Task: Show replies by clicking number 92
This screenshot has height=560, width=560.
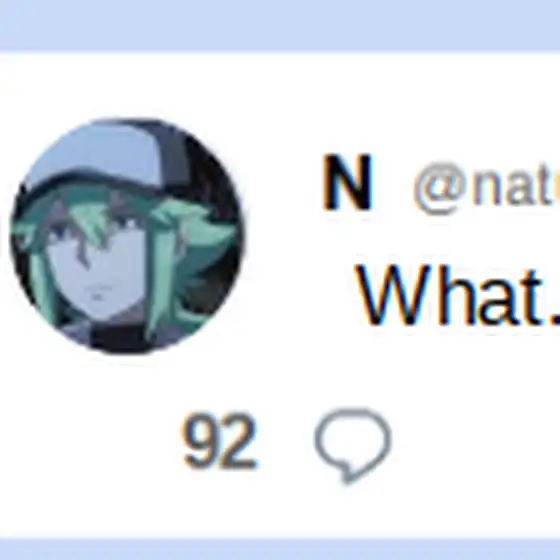Action: coord(219,441)
